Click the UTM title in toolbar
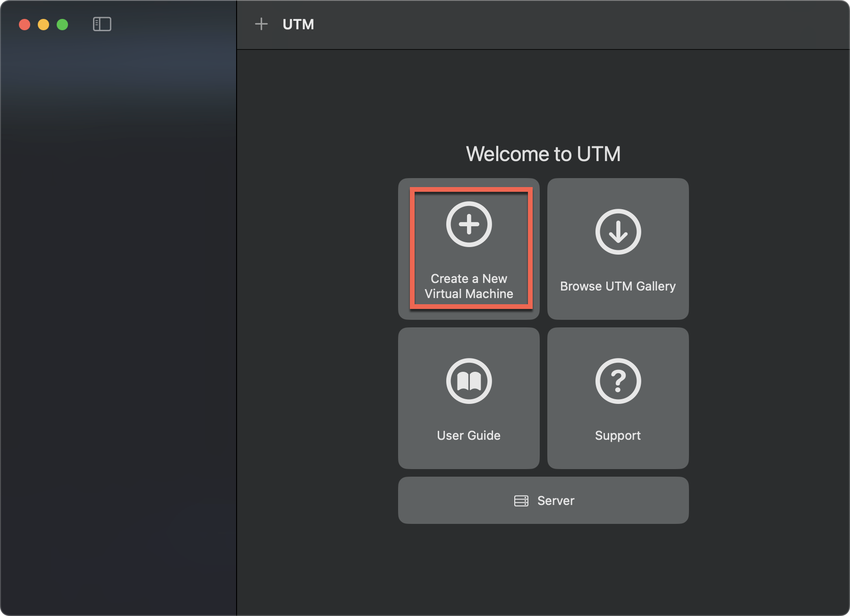This screenshot has width=850, height=616. 298,25
